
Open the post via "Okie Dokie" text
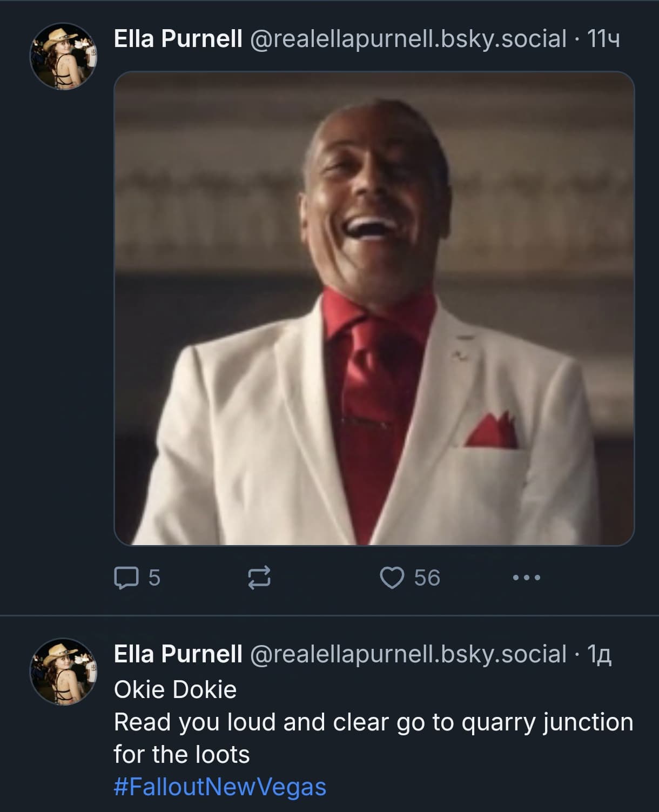(175, 690)
